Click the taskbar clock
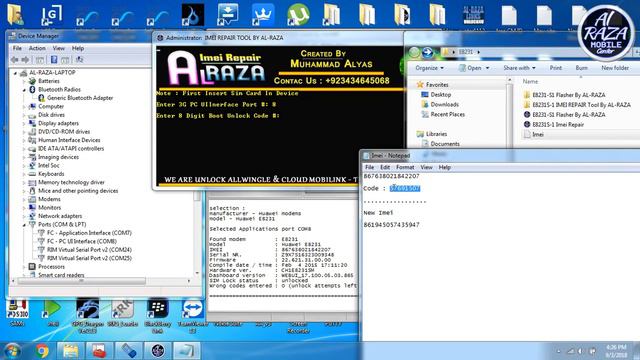The image size is (640, 360). click(616, 351)
